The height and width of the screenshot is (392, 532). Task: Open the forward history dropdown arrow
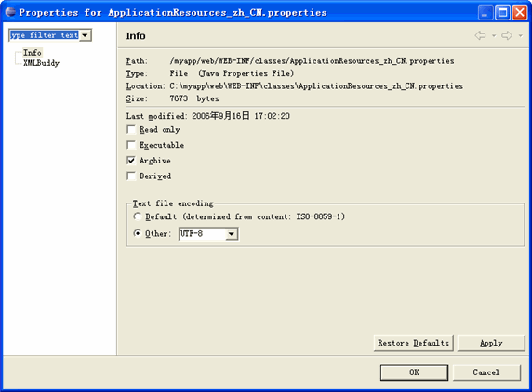click(521, 36)
